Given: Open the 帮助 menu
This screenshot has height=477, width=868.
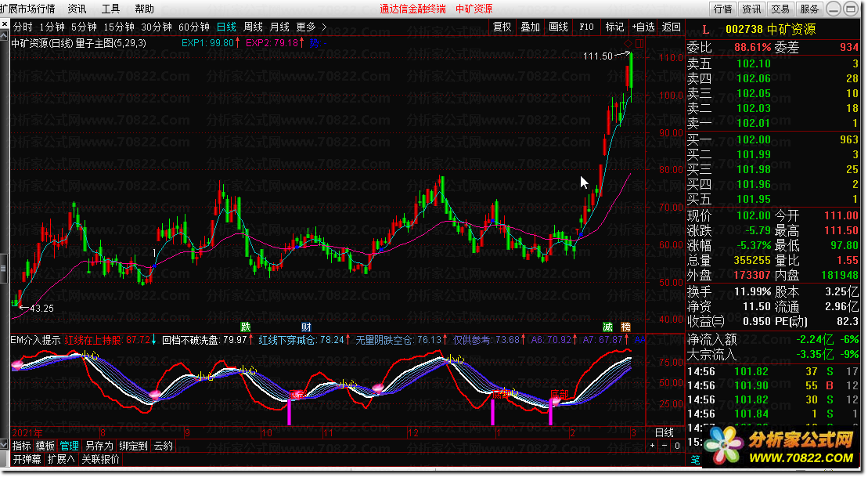Looking at the screenshot, I should pyautogui.click(x=145, y=9).
